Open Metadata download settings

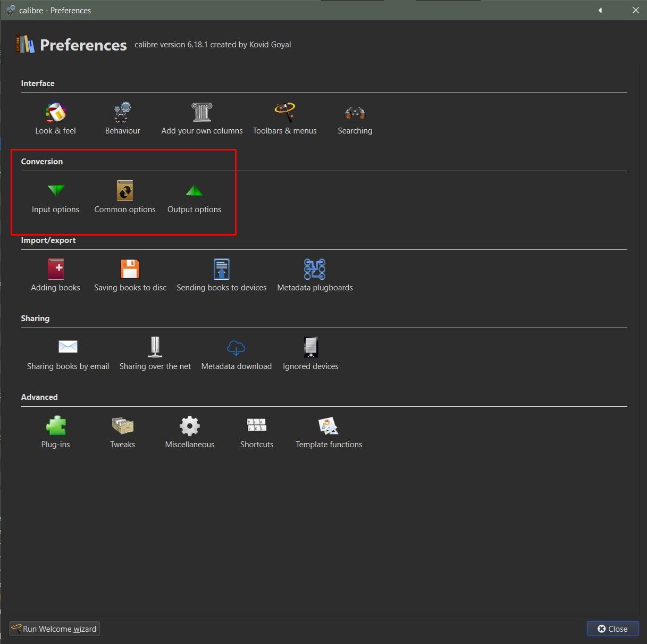click(237, 355)
